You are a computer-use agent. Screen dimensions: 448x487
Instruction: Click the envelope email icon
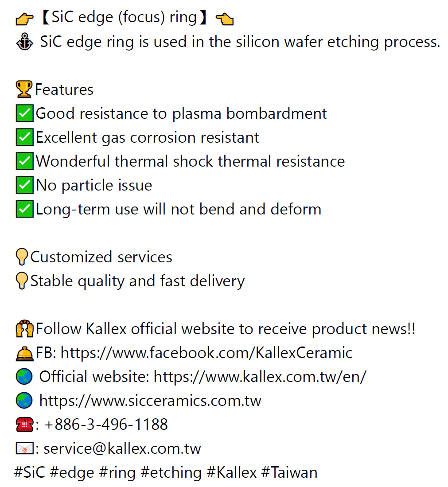click(x=24, y=449)
